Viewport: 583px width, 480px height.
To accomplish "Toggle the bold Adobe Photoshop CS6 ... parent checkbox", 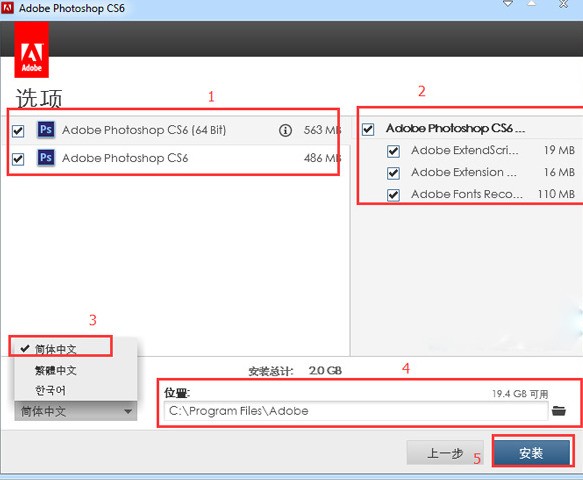I will tap(368, 129).
